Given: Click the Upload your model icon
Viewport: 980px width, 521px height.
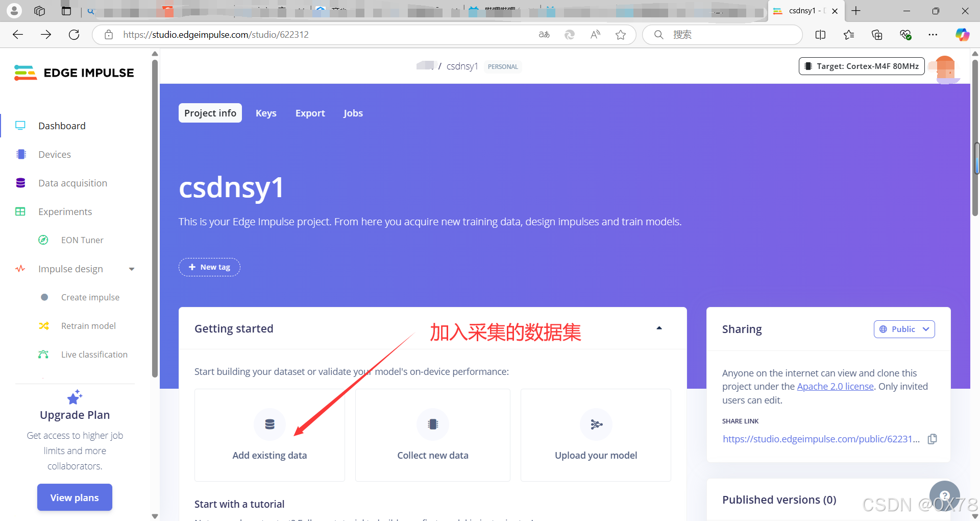Looking at the screenshot, I should pos(596,424).
